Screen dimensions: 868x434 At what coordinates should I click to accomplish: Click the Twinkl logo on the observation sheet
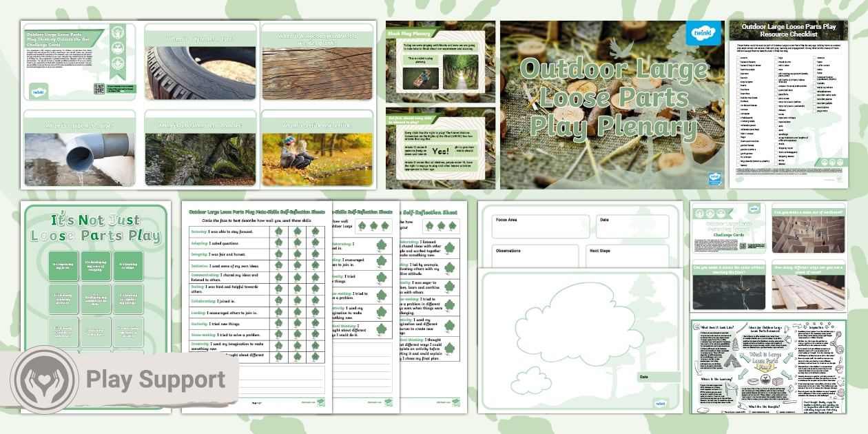click(x=661, y=403)
